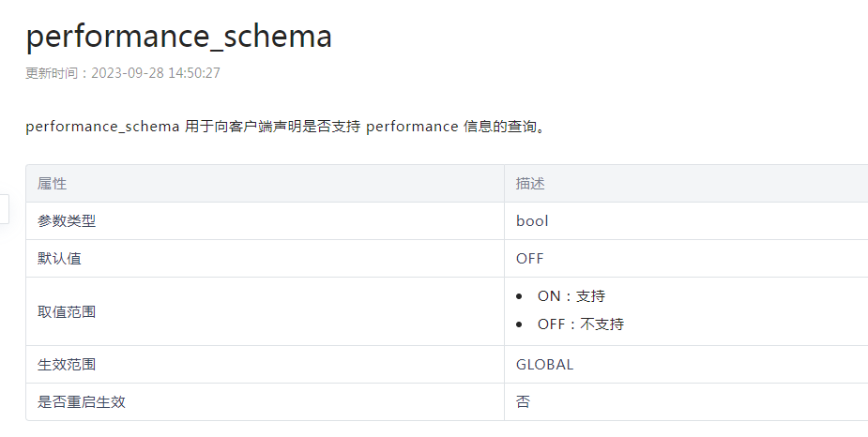Select the 生效范围 row label
The width and height of the screenshot is (868, 437).
67,365
